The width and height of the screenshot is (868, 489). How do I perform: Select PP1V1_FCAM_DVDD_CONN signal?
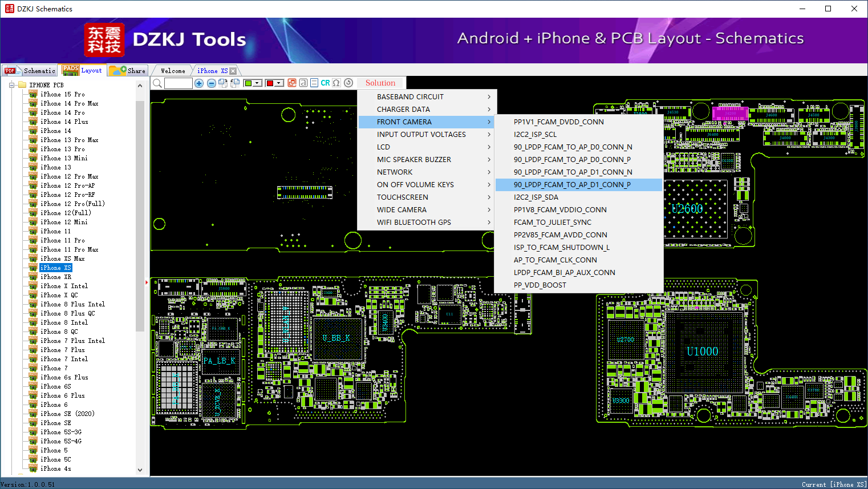(x=579, y=122)
